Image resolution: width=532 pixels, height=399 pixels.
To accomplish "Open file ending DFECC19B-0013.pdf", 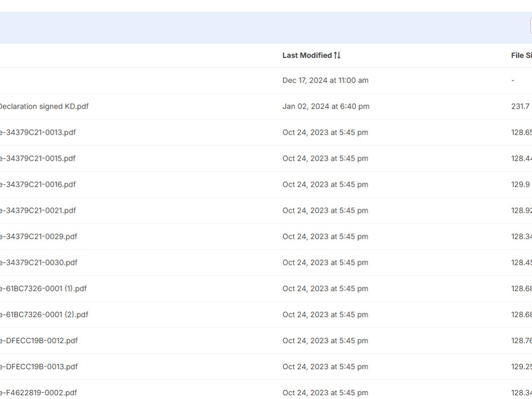I will (39, 367).
